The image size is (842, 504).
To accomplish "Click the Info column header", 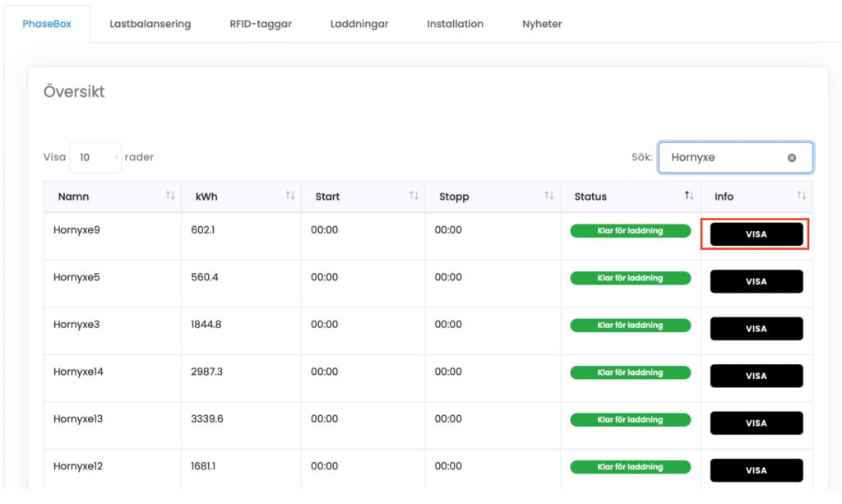I will (x=756, y=197).
